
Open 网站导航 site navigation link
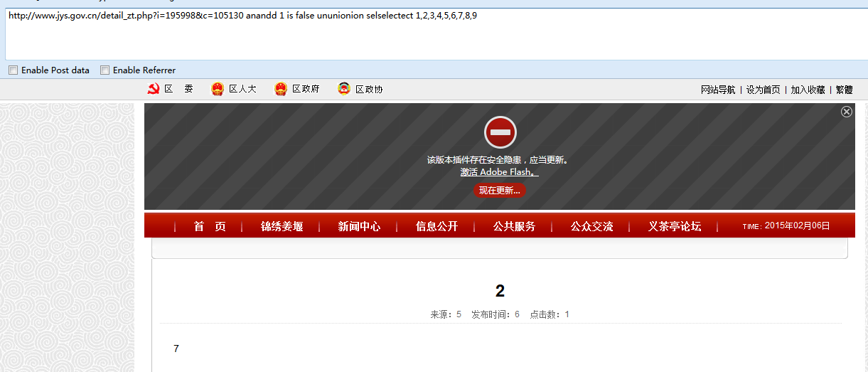718,90
